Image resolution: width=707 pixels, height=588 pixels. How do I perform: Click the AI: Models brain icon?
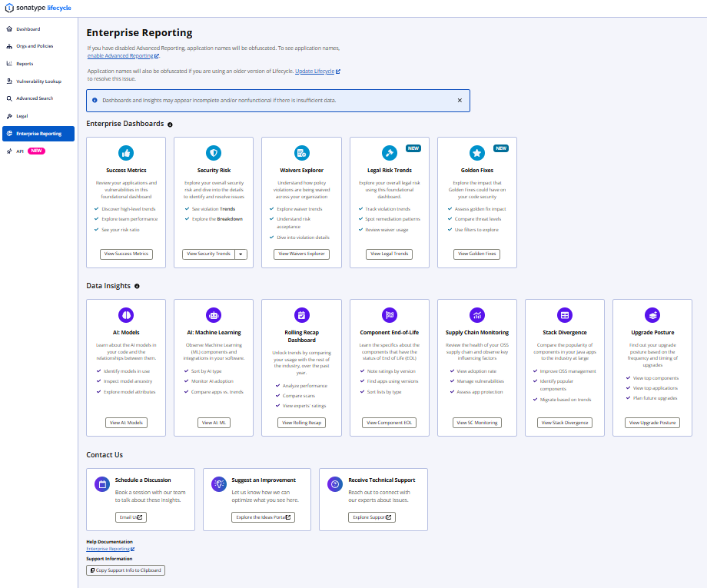(126, 315)
